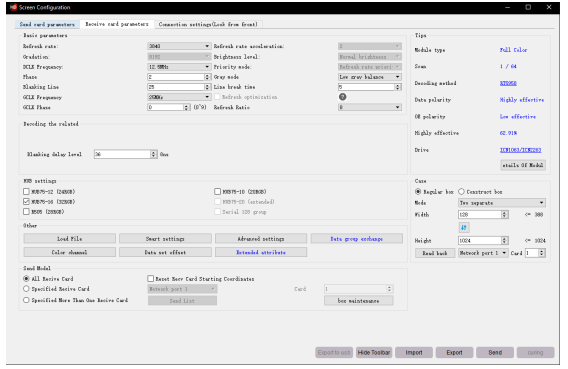Click the Line break time stepper
The image size is (568, 369).
(398, 87)
